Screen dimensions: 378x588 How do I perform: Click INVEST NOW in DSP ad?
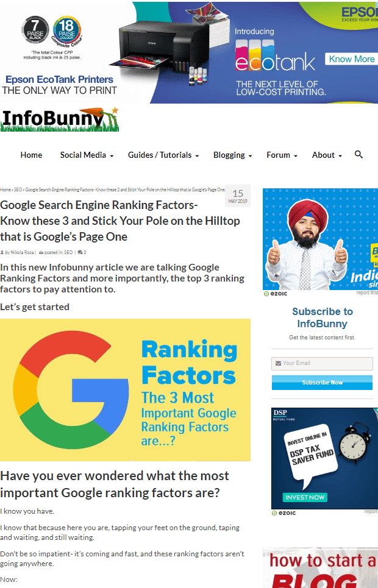[305, 497]
